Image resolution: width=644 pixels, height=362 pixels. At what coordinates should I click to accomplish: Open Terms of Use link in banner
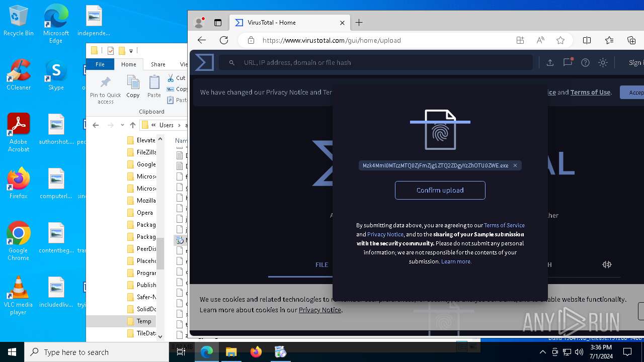pyautogui.click(x=591, y=92)
